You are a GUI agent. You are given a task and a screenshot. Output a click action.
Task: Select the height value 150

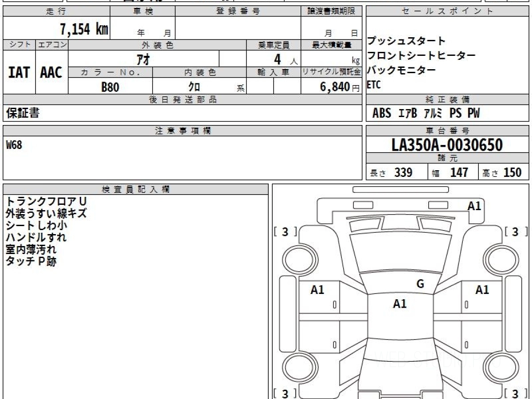tap(513, 172)
